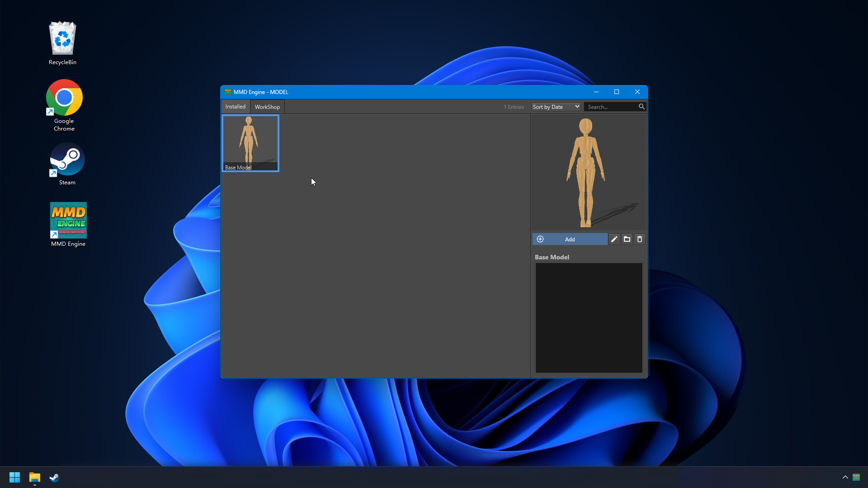Open the Sort by Date dropdown
The image size is (868, 488).
tap(555, 107)
